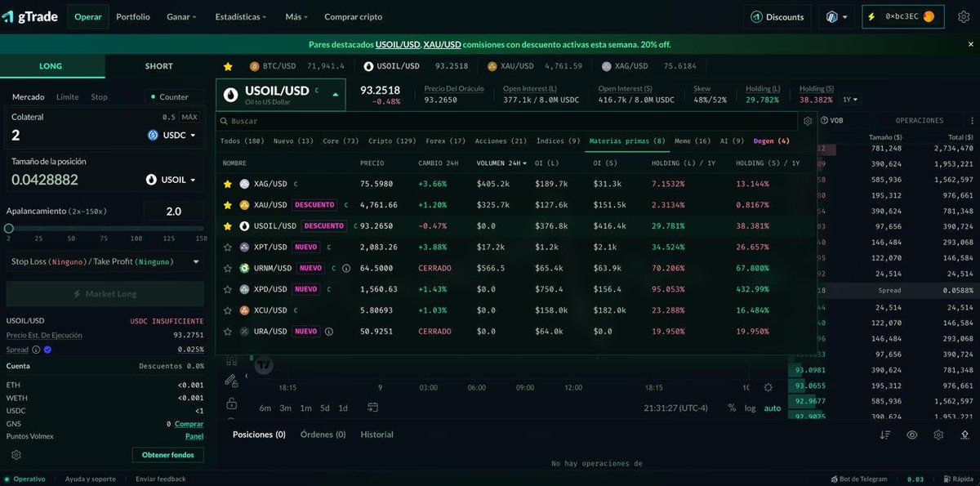Image resolution: width=980 pixels, height=486 pixels.
Task: Sort by Volumen 24H column
Action: pyautogui.click(x=501, y=163)
